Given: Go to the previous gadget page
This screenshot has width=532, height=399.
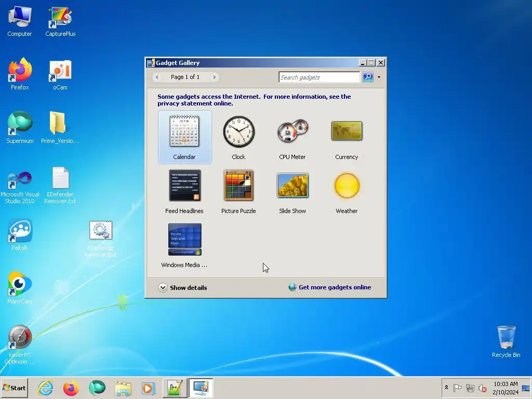Looking at the screenshot, I should coord(156,77).
